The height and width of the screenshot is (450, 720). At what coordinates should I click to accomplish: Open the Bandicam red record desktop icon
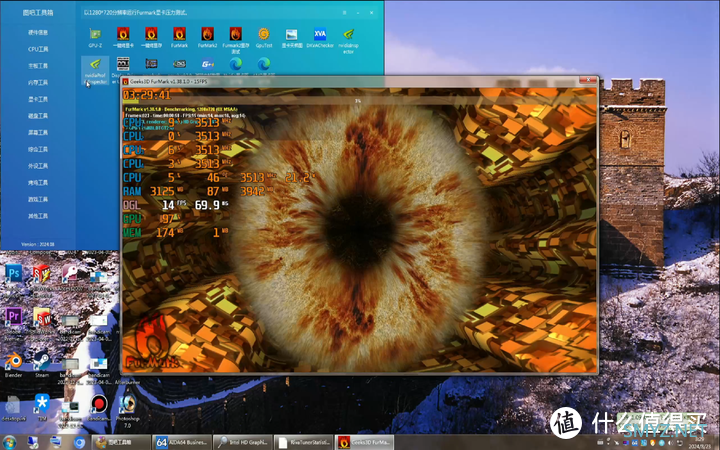[98, 406]
